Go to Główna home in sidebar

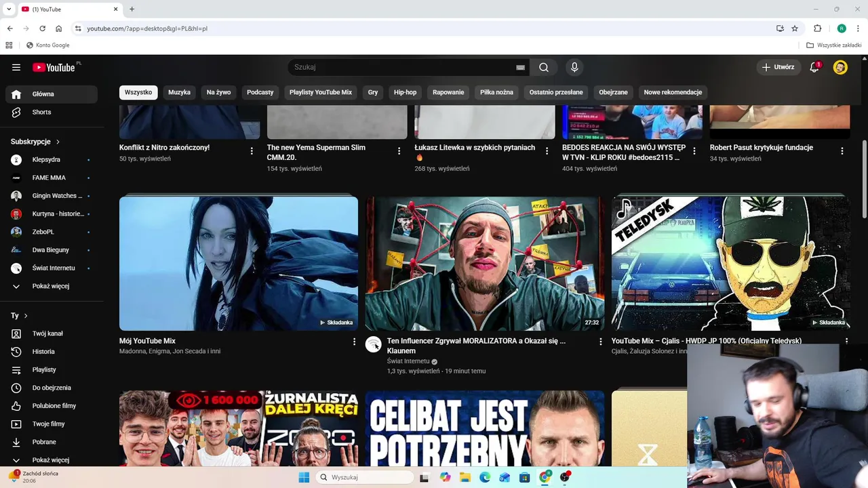pos(52,94)
